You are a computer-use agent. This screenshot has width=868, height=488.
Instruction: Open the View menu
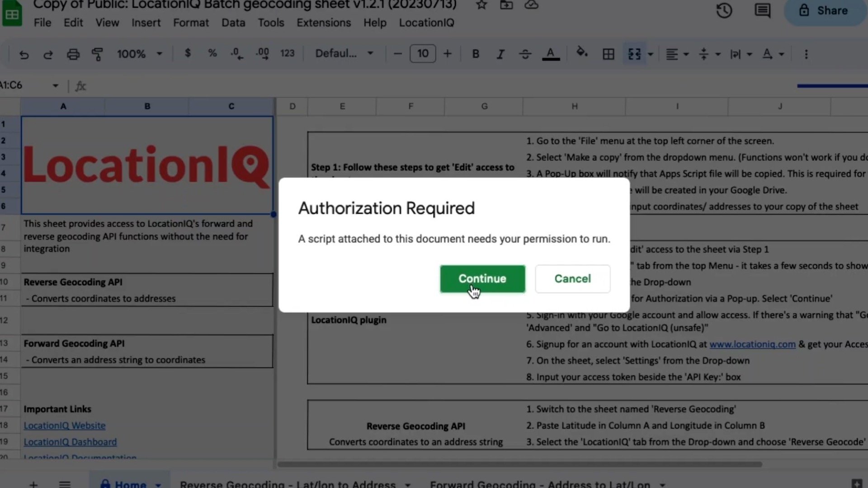click(107, 23)
